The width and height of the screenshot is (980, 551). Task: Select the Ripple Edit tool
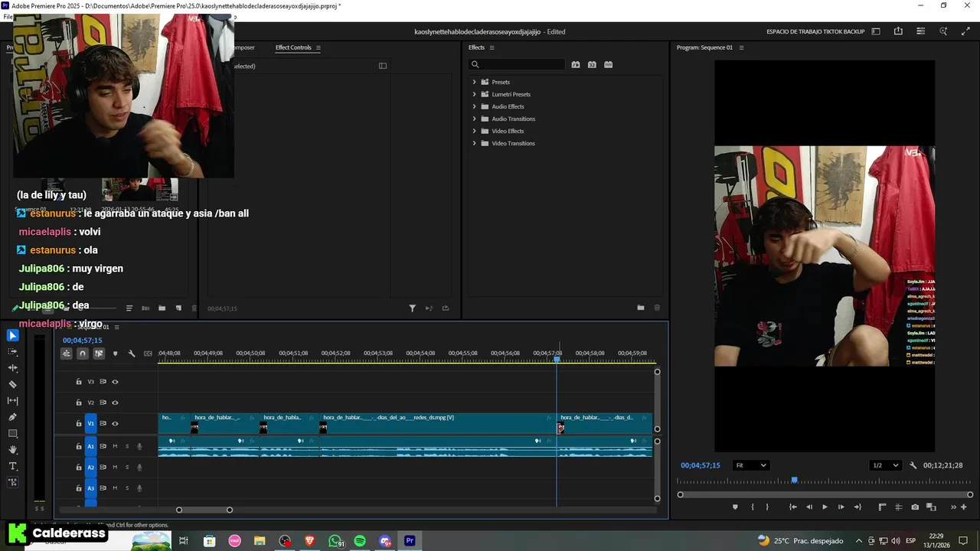point(12,368)
